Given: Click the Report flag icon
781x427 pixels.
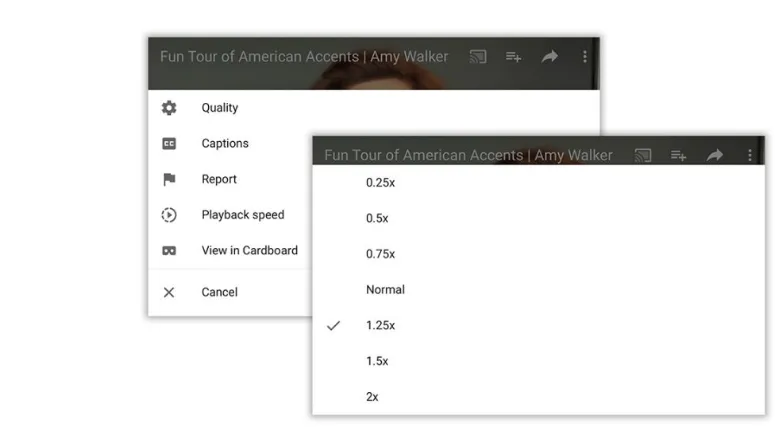Looking at the screenshot, I should pos(169,179).
